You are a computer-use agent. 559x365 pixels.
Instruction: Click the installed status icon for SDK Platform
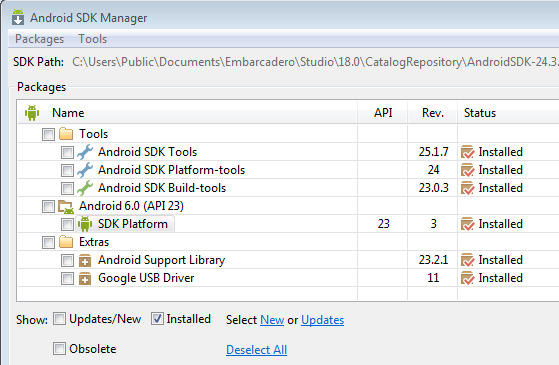coord(467,224)
